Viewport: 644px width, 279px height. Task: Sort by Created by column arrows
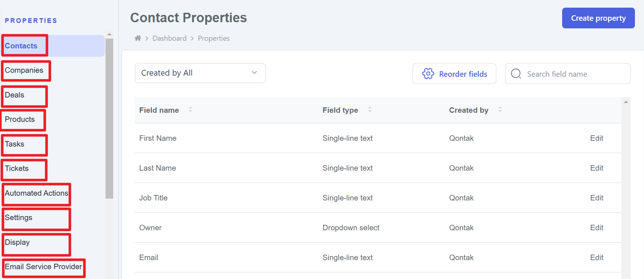[x=500, y=109]
